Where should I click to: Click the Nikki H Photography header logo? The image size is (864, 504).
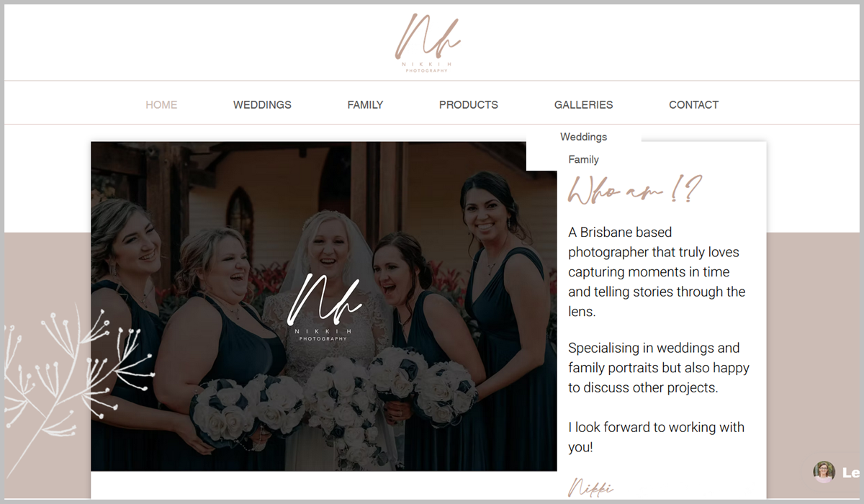(x=428, y=42)
